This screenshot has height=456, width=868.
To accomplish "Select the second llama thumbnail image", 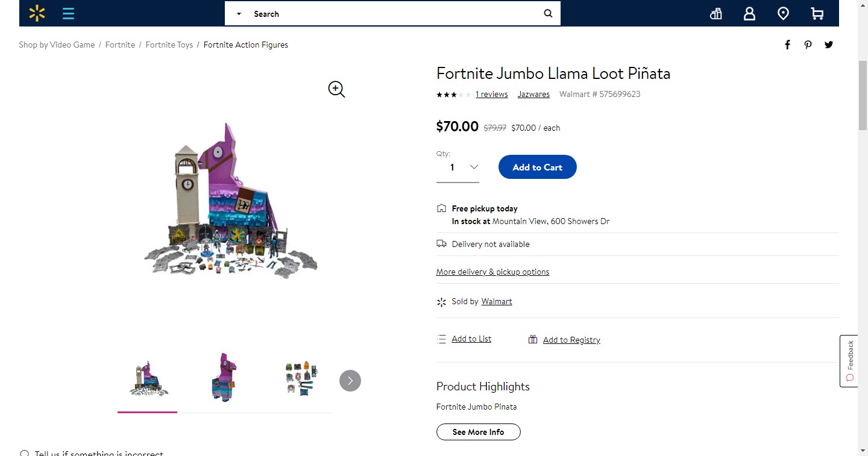I will 224,378.
